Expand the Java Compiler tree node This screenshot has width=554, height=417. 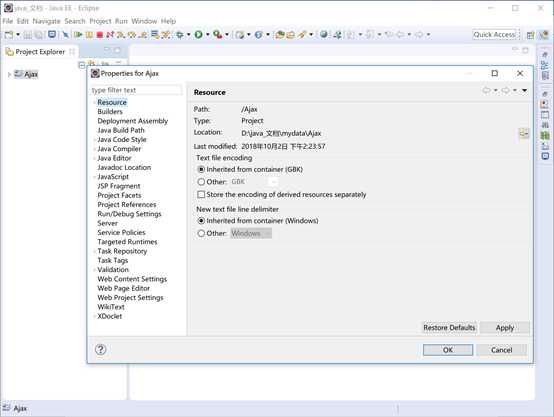(94, 149)
